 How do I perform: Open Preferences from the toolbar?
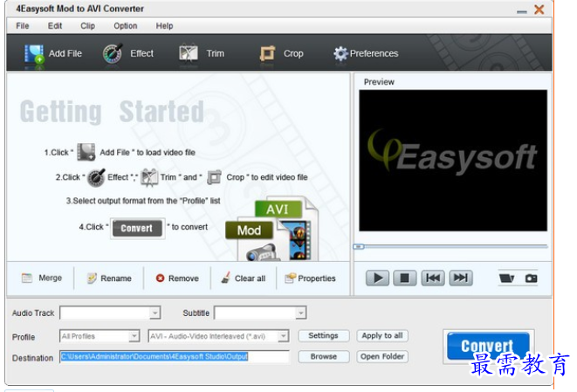(x=366, y=54)
